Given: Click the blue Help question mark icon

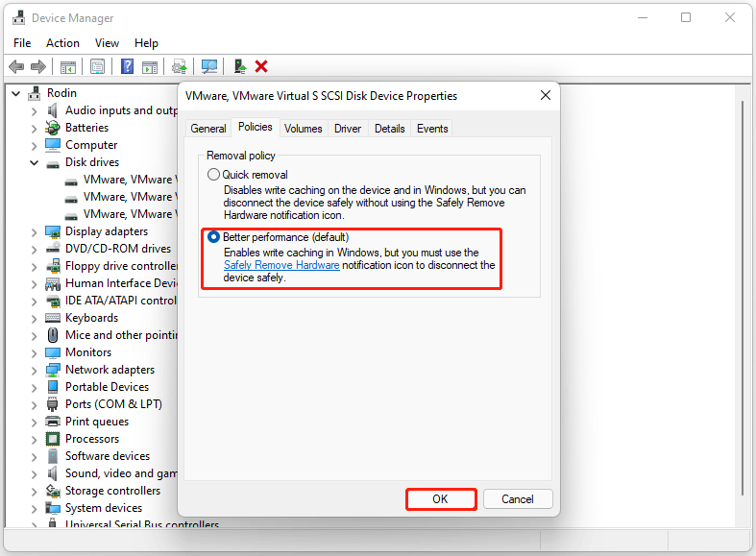Looking at the screenshot, I should pyautogui.click(x=128, y=66).
